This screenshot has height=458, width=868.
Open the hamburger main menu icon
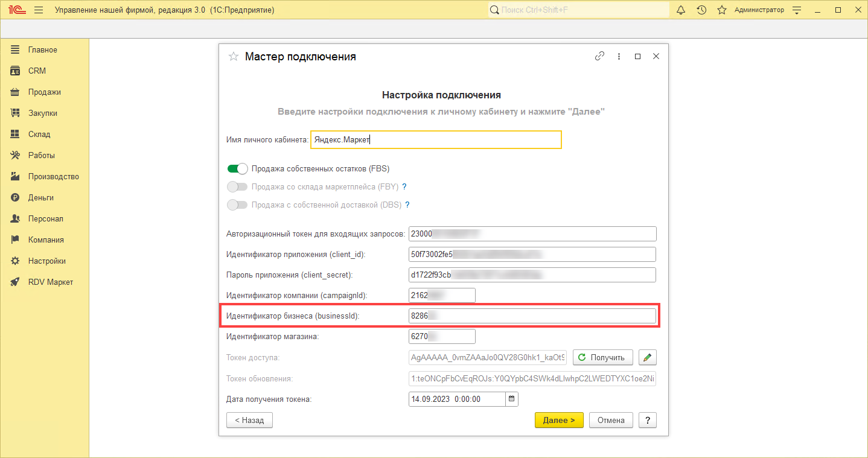(x=39, y=10)
